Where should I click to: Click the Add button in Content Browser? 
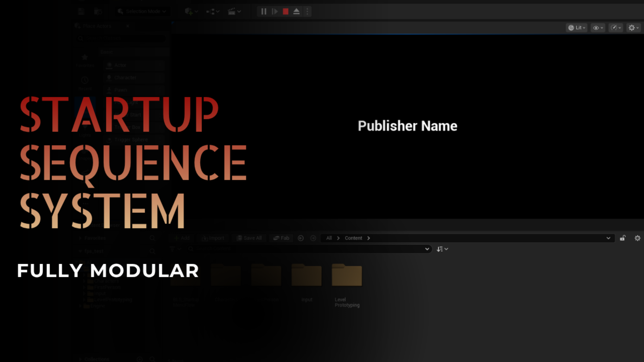[x=182, y=238]
